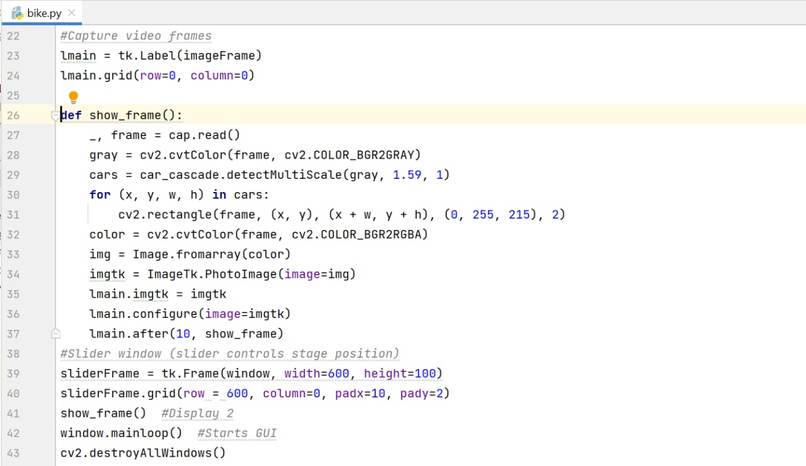
Task: Click 'cv2.COLOR_BGR2RGBA' on line 32
Action: coord(356,235)
